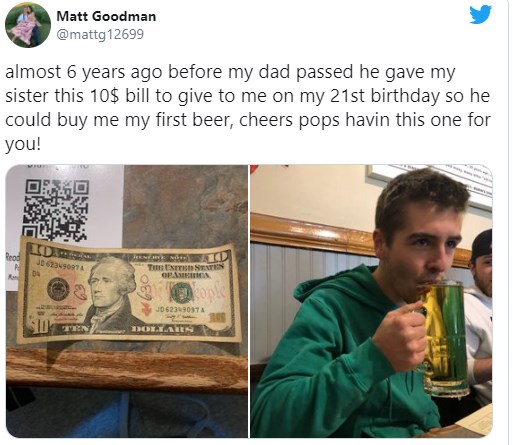Click the QR code in left photo
This screenshot has height=445, width=513.
point(56,209)
